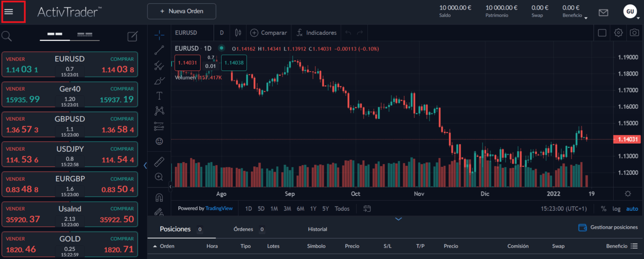The image size is (644, 259).
Task: Toggle log scale on the chart
Action: pos(618,209)
